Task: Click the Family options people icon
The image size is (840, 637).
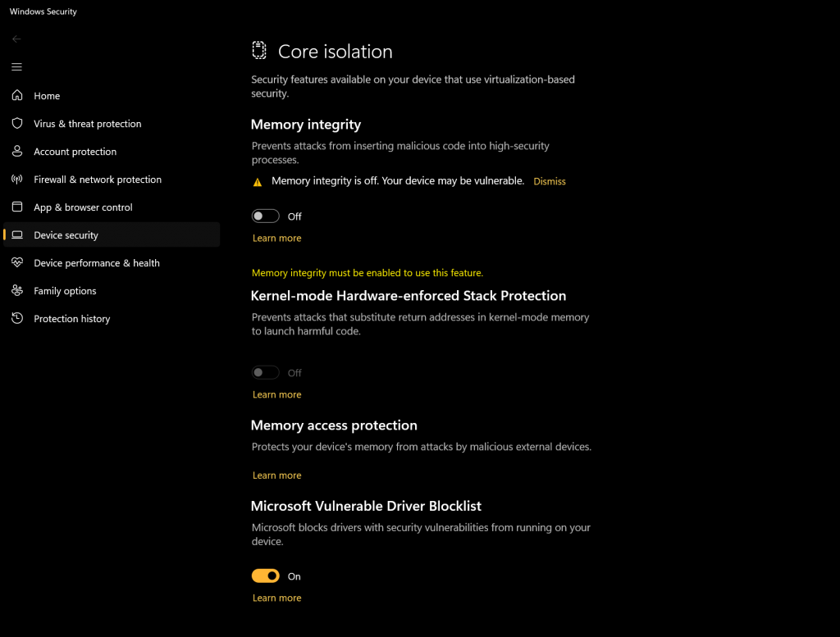Action: pos(17,291)
